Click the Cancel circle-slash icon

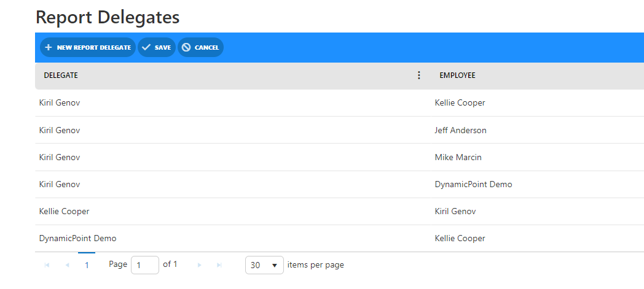tap(186, 47)
